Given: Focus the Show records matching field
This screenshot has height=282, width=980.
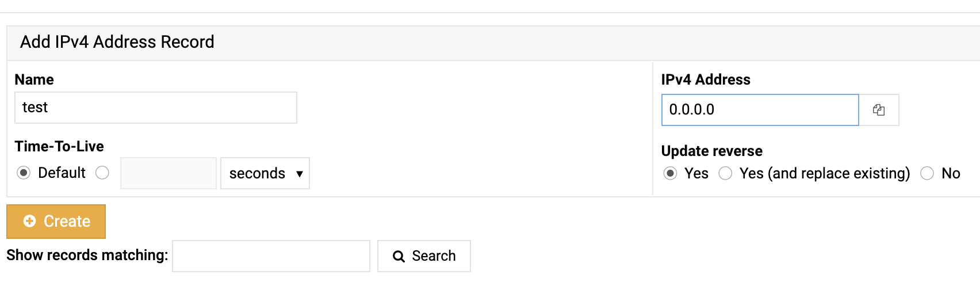Looking at the screenshot, I should [x=271, y=256].
